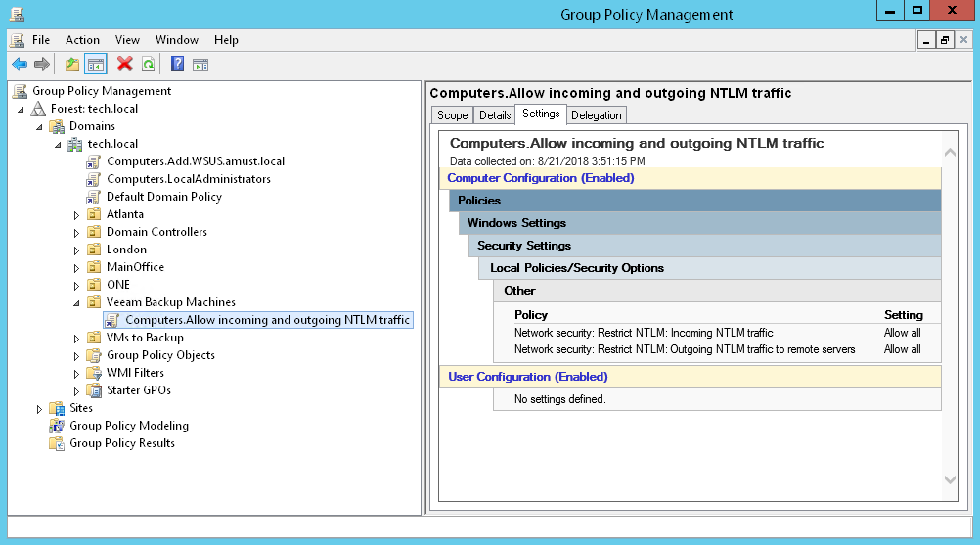Click the User Configuration (Enabled) heading
Screen dimensions: 980x545
coord(527,377)
